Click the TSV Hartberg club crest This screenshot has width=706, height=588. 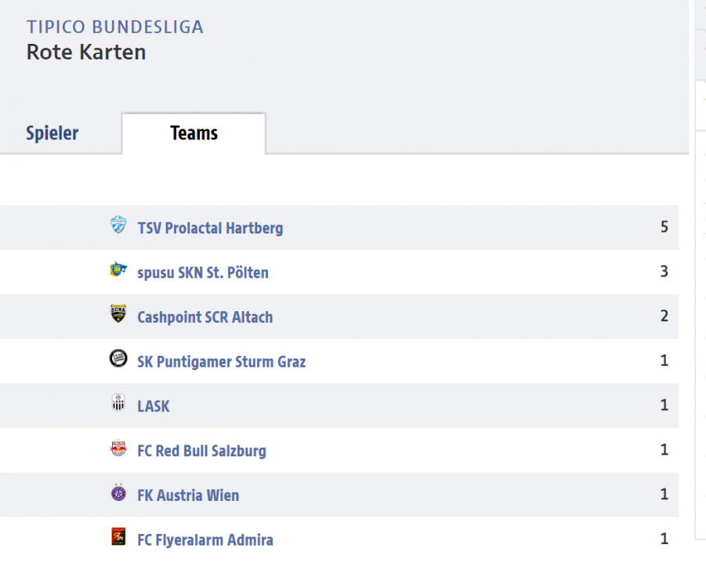[118, 224]
